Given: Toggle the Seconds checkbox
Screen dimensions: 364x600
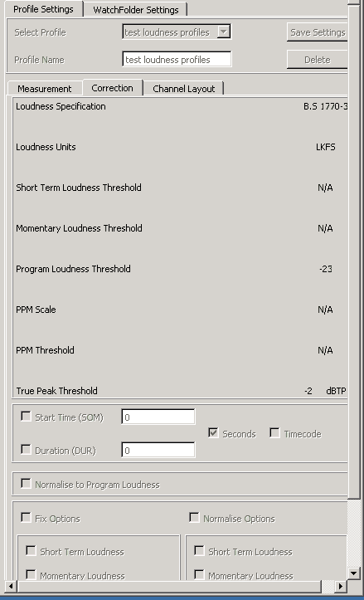Looking at the screenshot, I should [x=213, y=433].
